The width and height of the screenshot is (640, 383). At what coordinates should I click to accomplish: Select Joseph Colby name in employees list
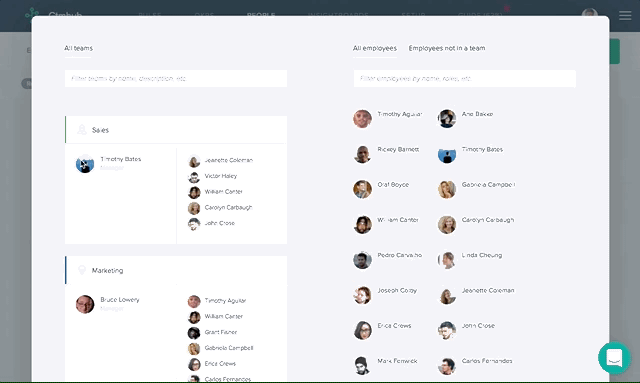tap(397, 290)
